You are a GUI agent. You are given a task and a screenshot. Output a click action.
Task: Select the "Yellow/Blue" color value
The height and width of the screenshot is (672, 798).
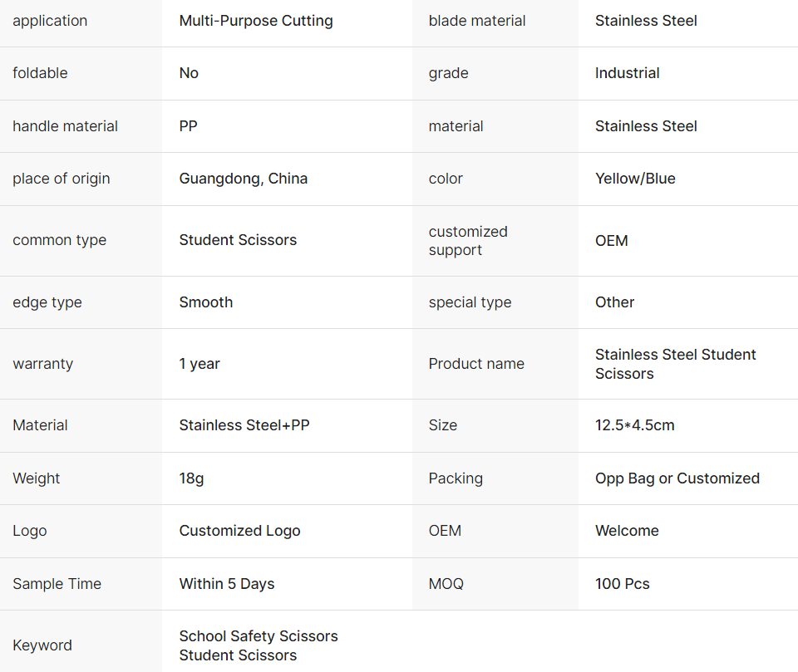point(635,179)
